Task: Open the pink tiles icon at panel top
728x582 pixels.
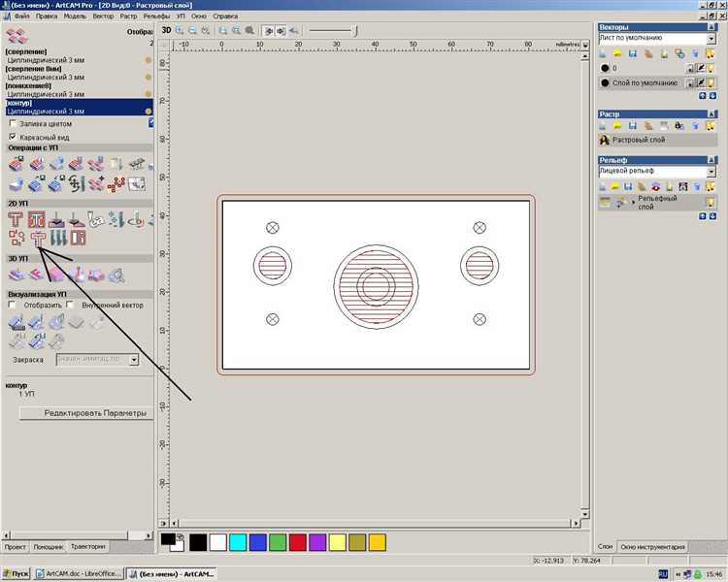Action: click(17, 36)
